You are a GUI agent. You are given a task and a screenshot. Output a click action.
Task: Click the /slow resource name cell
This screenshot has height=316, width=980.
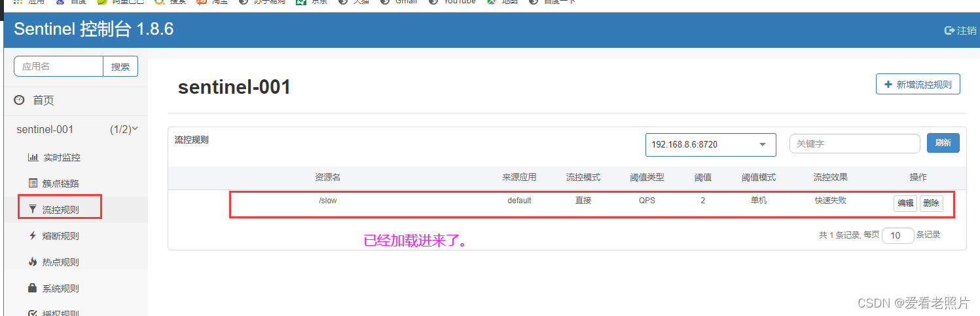(327, 201)
